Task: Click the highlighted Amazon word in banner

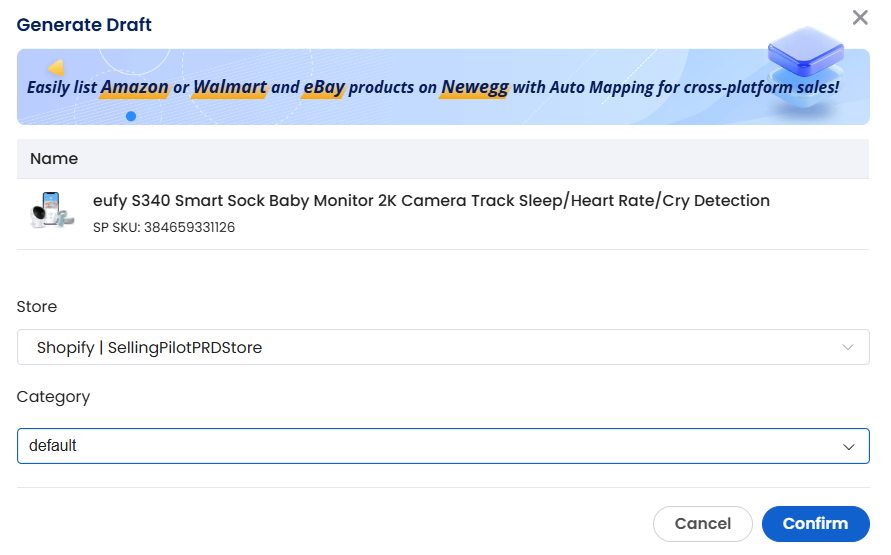Action: point(135,87)
